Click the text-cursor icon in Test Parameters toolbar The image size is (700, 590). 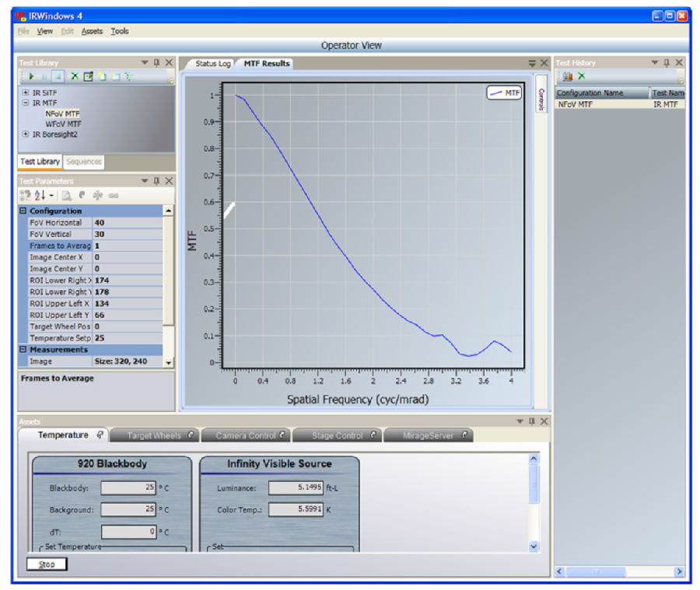98,195
